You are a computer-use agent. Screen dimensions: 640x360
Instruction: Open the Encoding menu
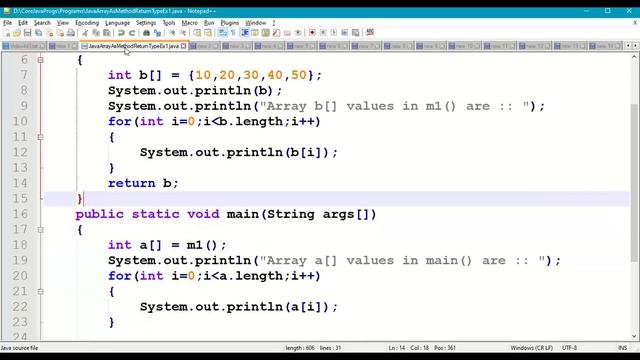87,23
